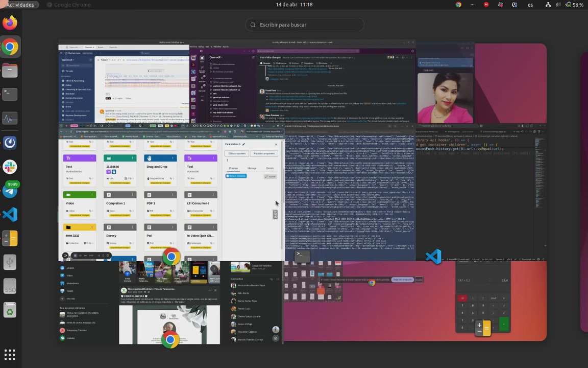588x368 pixels.
Task: Click the calculator badge on the Calculator window
Action: point(482,328)
